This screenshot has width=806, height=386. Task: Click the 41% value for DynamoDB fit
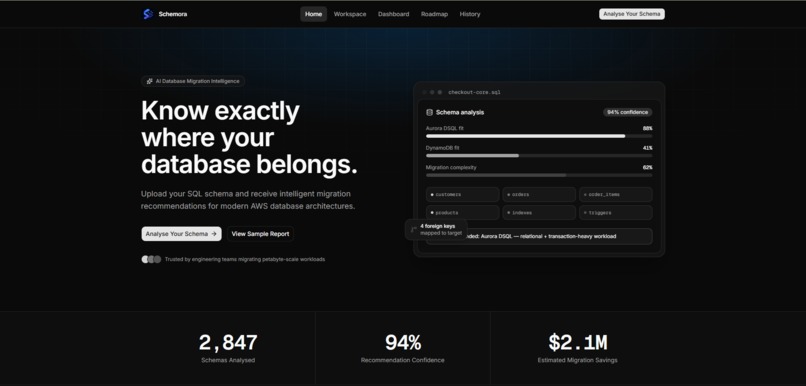click(x=647, y=148)
